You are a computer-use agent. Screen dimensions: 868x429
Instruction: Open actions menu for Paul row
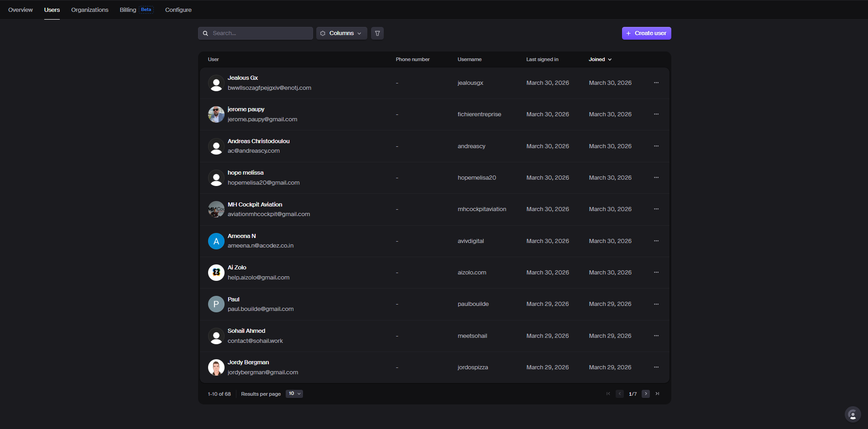(x=656, y=304)
